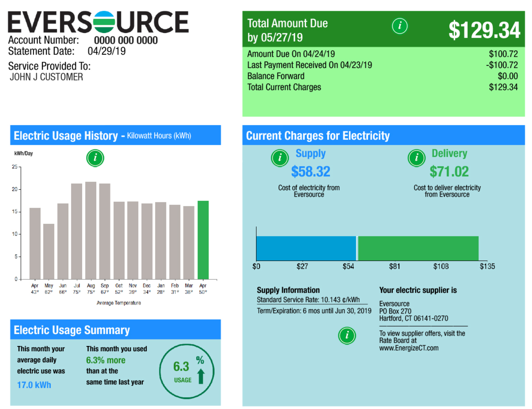The height and width of the screenshot is (409, 532).
Task: Click the Your electric supplier is heading
Action: pos(418,290)
